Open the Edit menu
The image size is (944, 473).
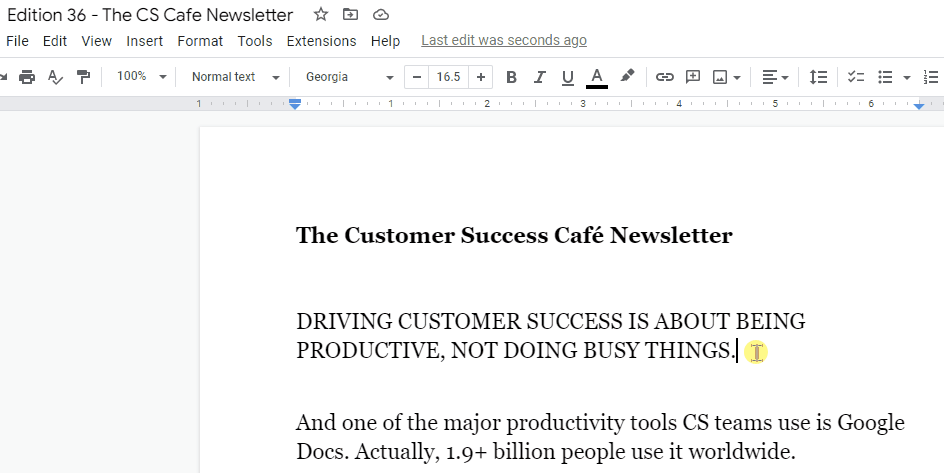[x=55, y=41]
